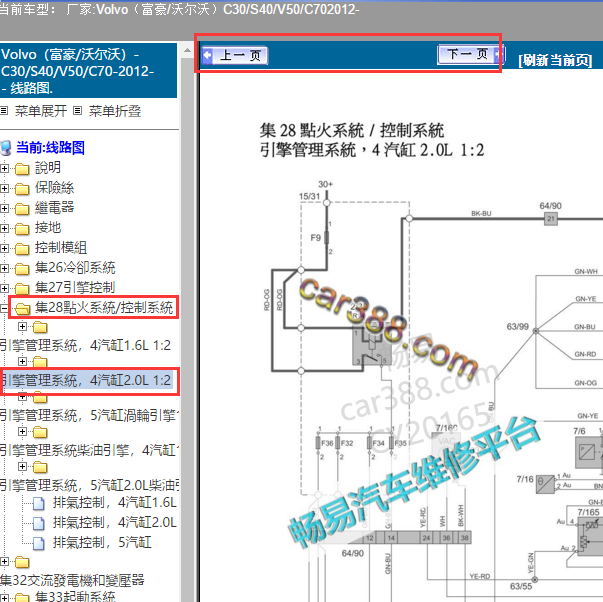
Task: Click the 当前车型 Volvo header text
Action: (179, 10)
